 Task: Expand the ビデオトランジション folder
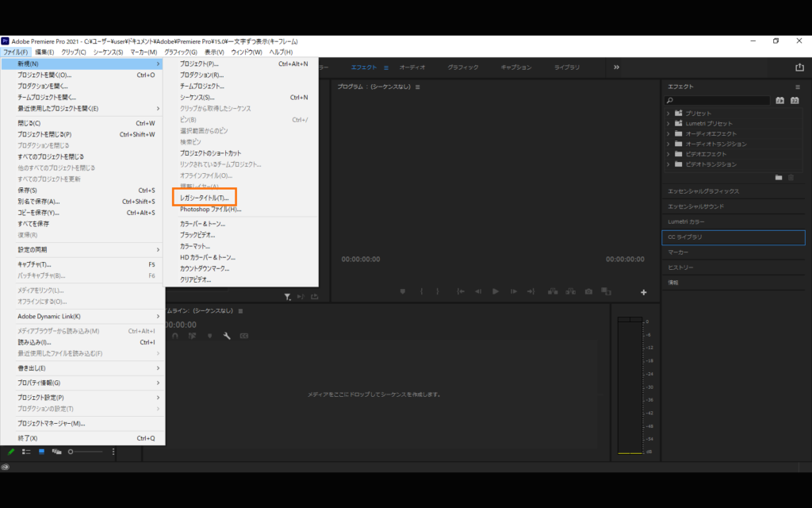668,164
